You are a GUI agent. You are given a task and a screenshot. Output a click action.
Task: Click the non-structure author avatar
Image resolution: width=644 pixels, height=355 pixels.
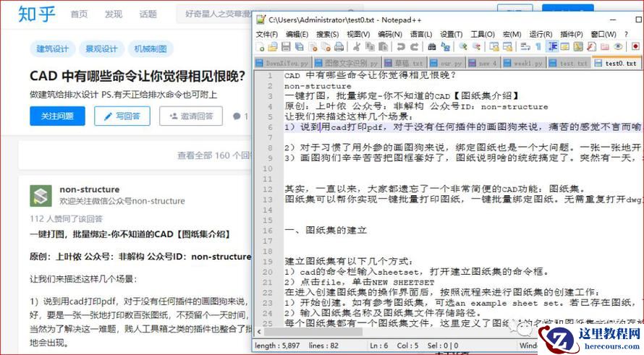41,195
